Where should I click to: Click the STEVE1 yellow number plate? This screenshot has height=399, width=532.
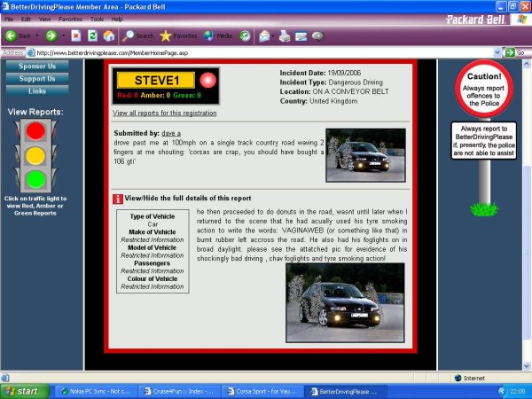coord(155,80)
